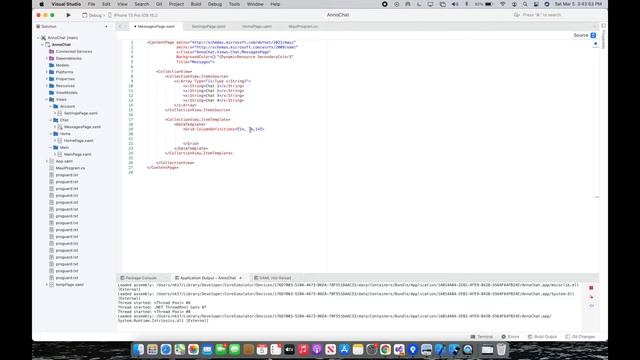Collapse the AnnoChat project node
This screenshot has height=360, width=640.
pos(42,44)
